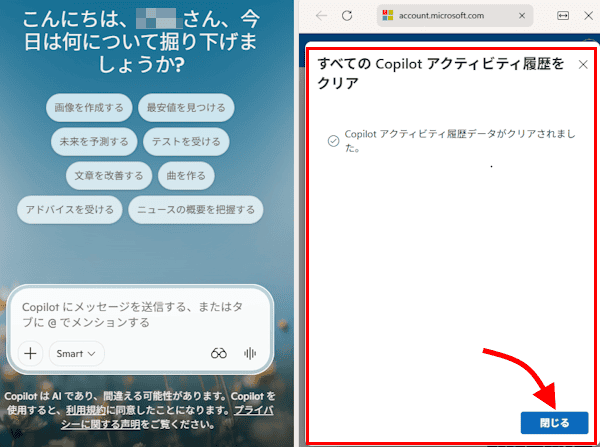Select the 最安値を見つける suggestion chip
The width and height of the screenshot is (600, 447).
click(x=186, y=108)
